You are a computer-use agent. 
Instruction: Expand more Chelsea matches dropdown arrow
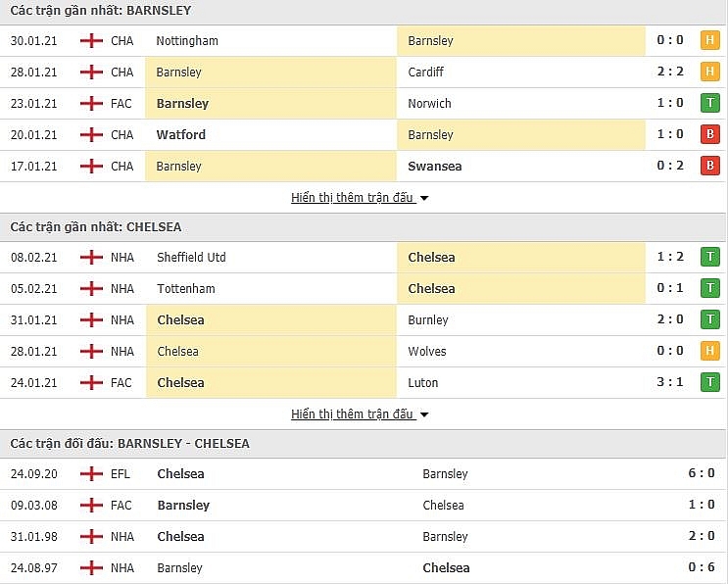424,414
